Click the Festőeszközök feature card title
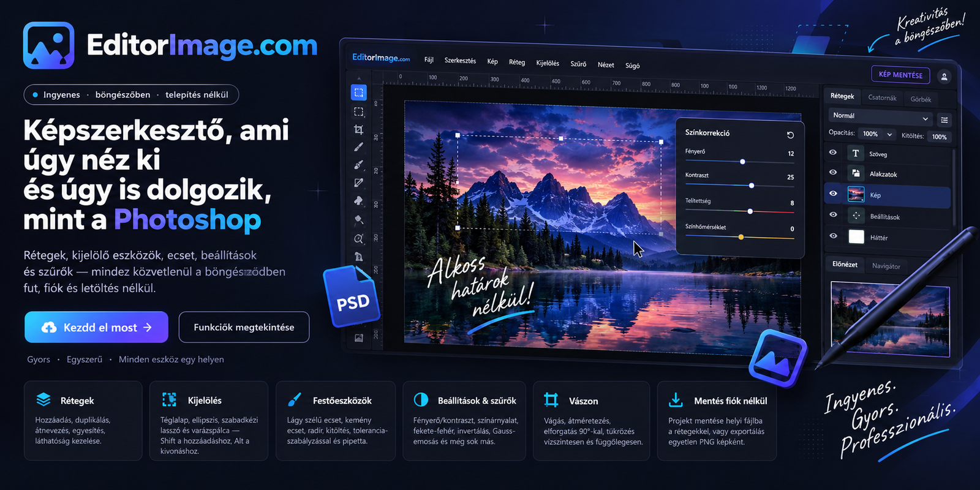The image size is (980, 490). tap(342, 401)
